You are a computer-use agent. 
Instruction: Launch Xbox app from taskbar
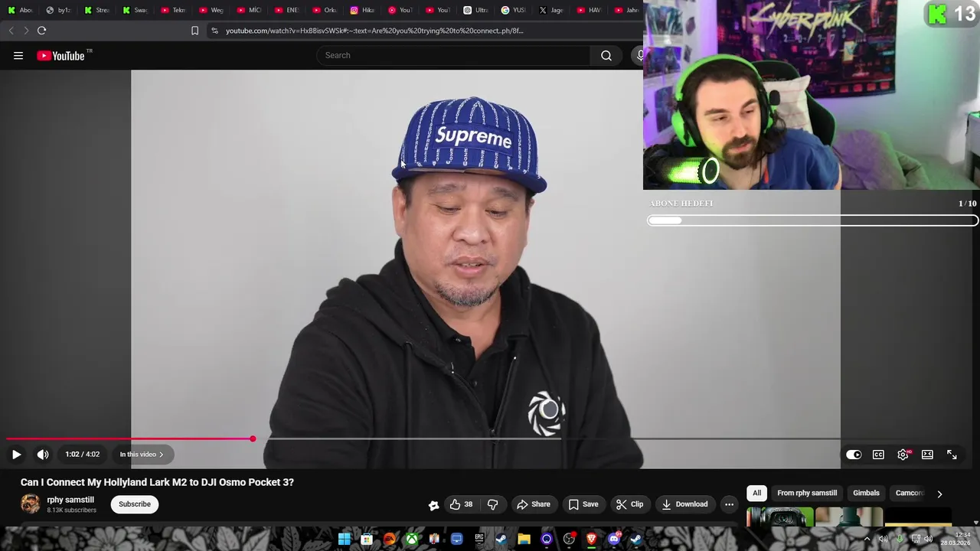(x=412, y=539)
